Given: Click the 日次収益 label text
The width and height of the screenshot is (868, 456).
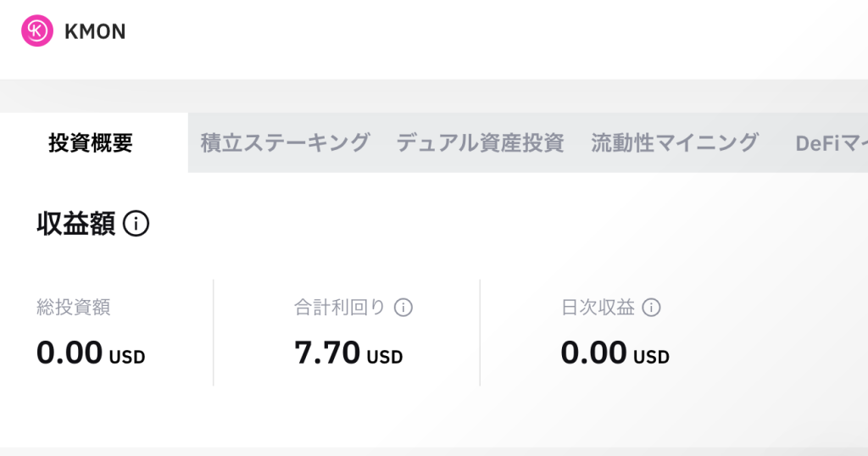Looking at the screenshot, I should [598, 308].
